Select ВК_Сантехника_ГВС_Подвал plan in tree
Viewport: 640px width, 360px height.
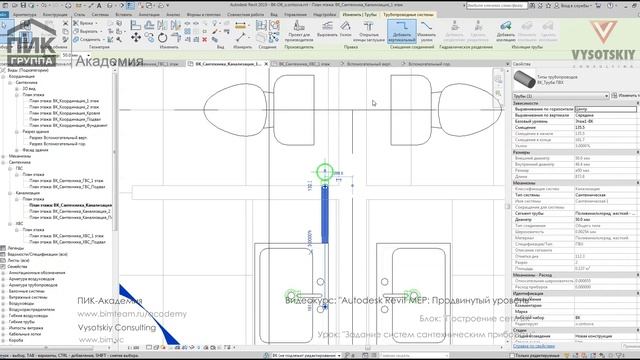click(x=67, y=187)
